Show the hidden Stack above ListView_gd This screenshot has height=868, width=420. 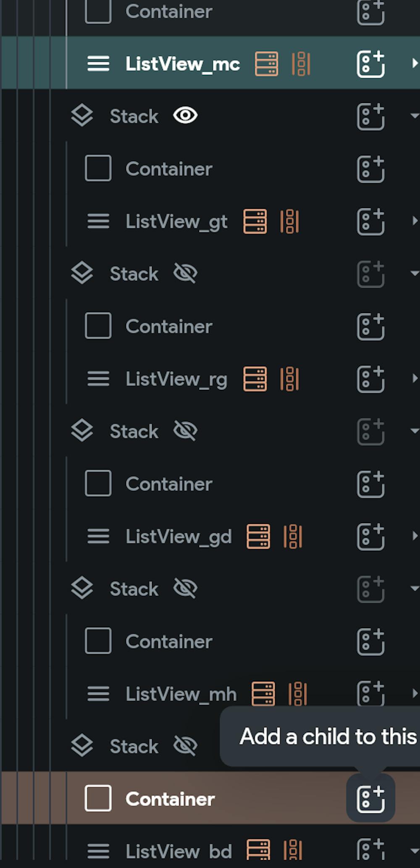pos(185,431)
